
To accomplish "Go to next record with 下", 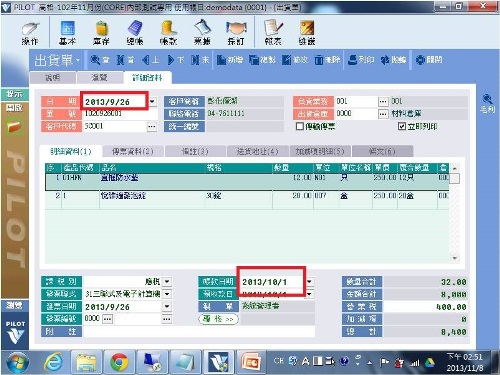I will pos(176,60).
